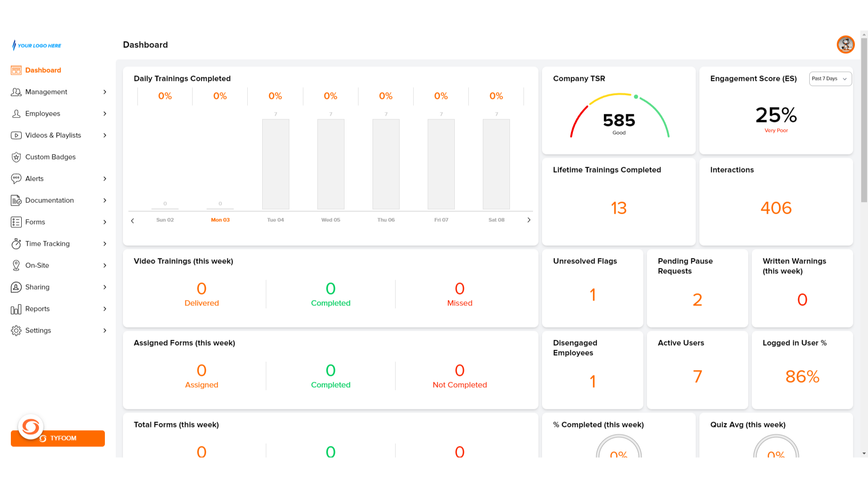
Task: Open the Sharing menu item
Action: tap(38, 287)
